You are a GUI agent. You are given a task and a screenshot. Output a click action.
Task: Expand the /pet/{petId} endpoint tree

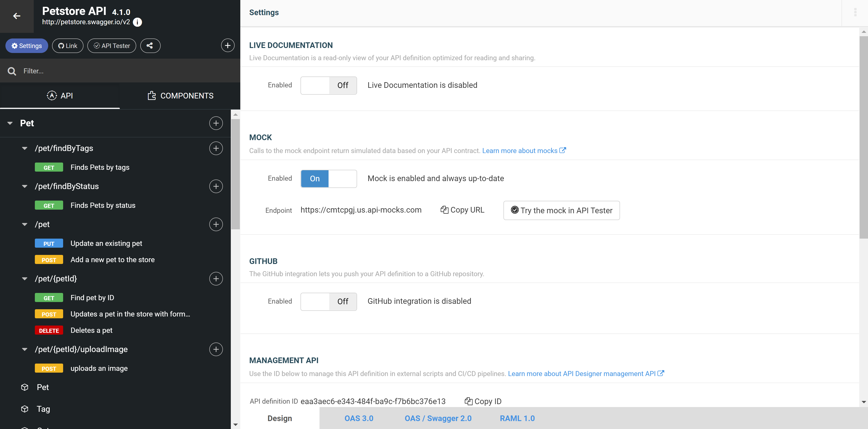point(24,278)
